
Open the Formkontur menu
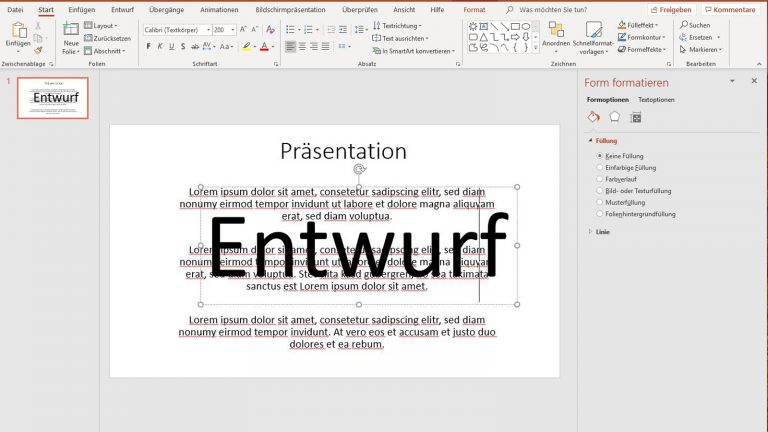coord(642,37)
